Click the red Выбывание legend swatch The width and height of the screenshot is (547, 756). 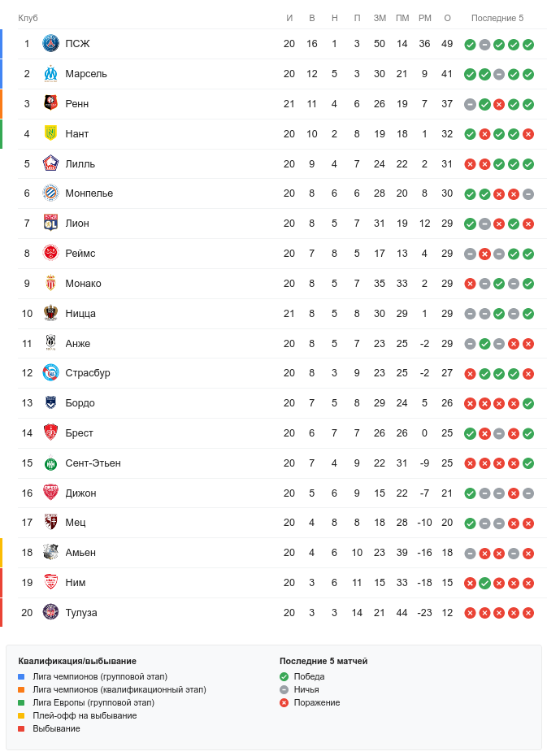point(22,728)
